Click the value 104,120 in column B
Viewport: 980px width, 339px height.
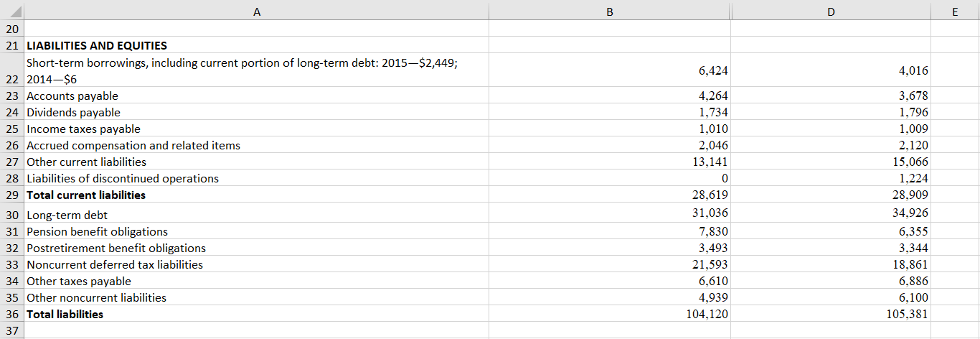click(x=707, y=315)
